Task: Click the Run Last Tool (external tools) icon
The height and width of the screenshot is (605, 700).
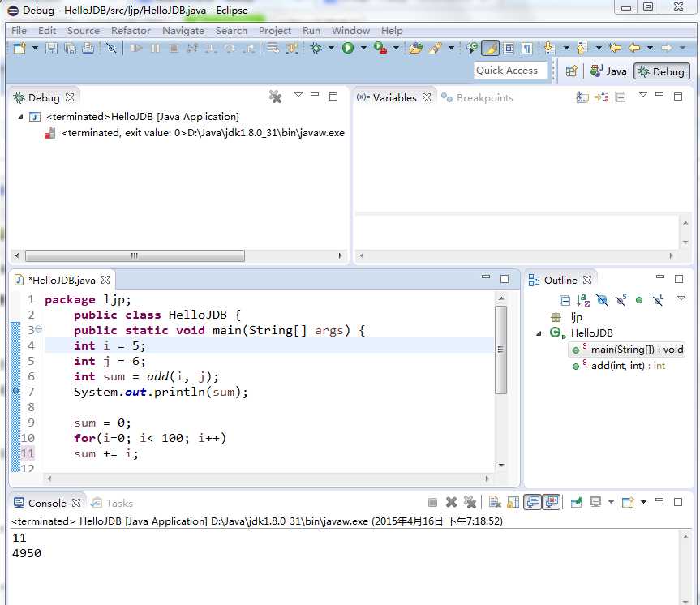Action: [380, 48]
